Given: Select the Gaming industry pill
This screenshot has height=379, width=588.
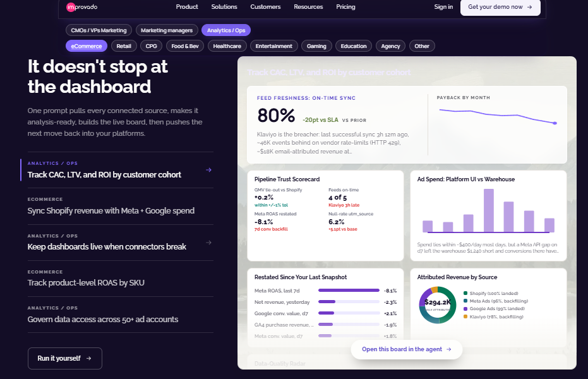Looking at the screenshot, I should [x=316, y=46].
